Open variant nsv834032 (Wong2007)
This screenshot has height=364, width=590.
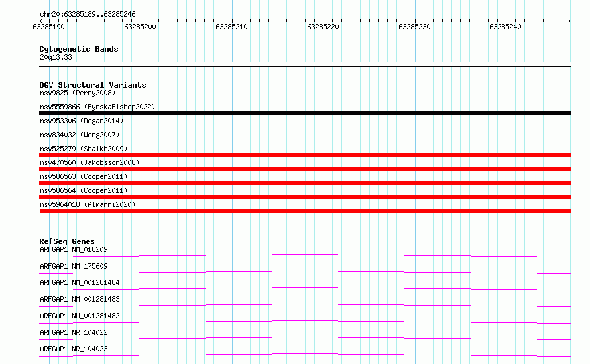80,135
